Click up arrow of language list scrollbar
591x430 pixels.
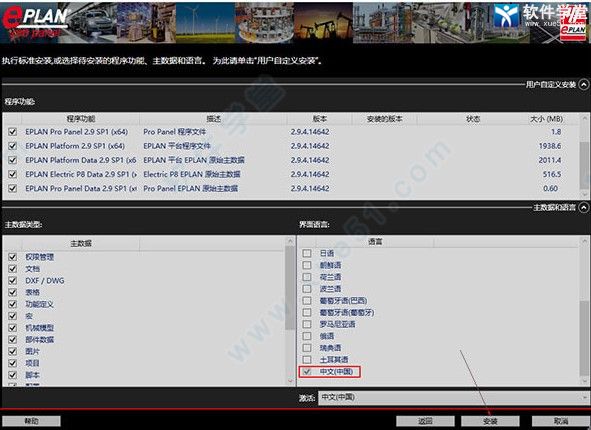click(x=584, y=240)
